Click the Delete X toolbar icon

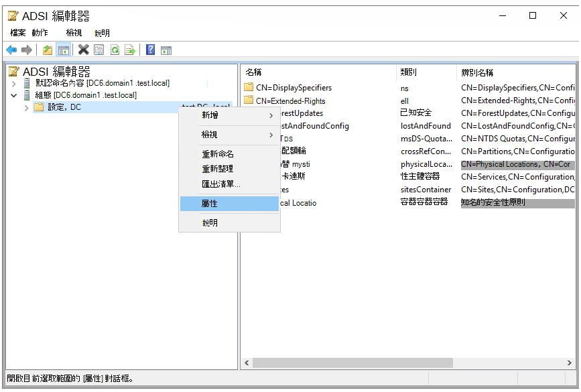click(x=83, y=50)
